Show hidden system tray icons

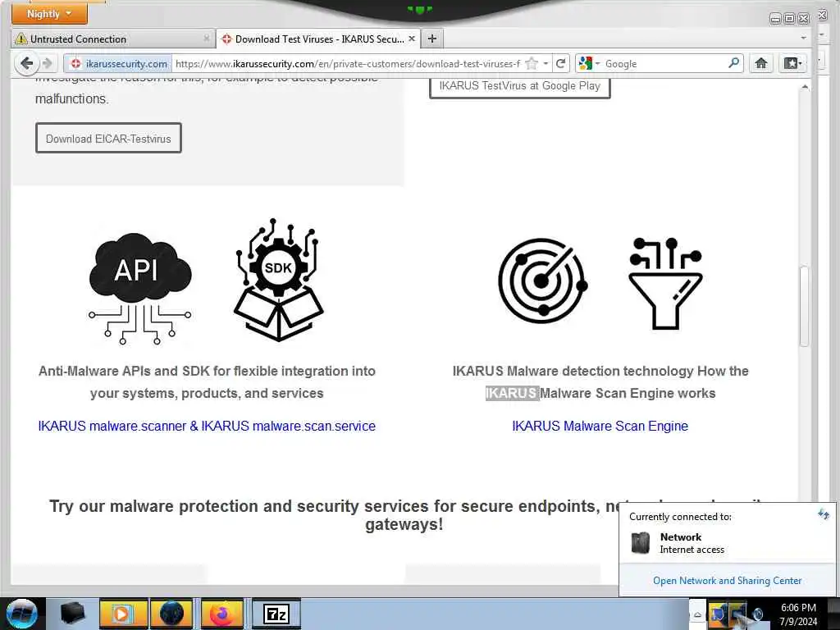[697, 614]
